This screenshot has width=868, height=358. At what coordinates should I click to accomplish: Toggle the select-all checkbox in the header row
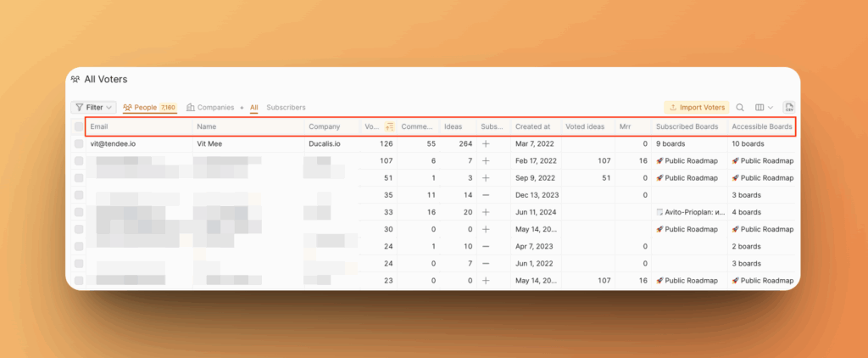tap(79, 127)
